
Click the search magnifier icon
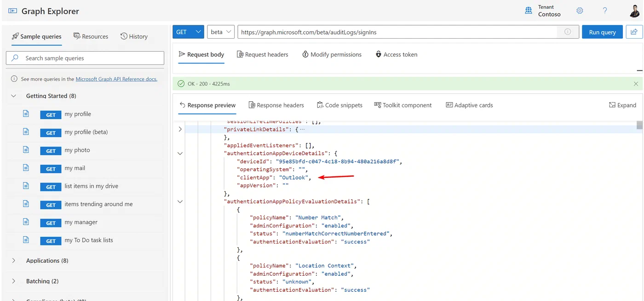coord(15,58)
